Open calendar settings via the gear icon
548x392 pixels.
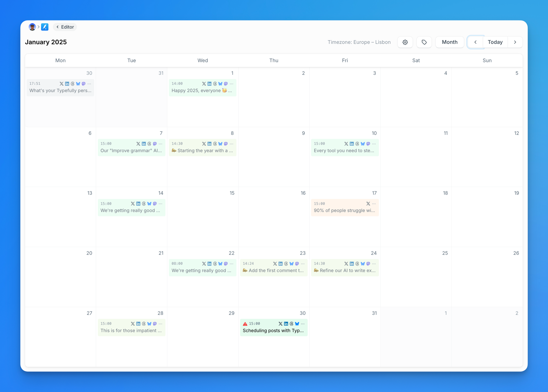pyautogui.click(x=405, y=42)
